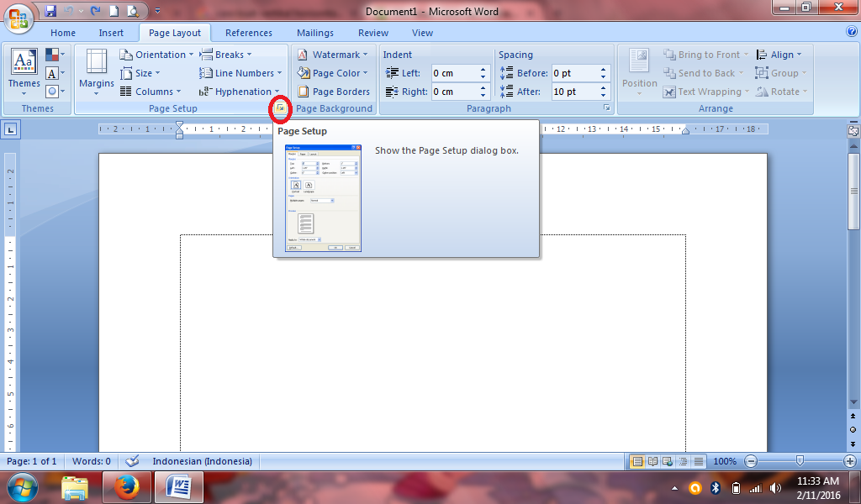Increase Spacing Before value
The height and width of the screenshot is (504, 861).
click(x=604, y=70)
